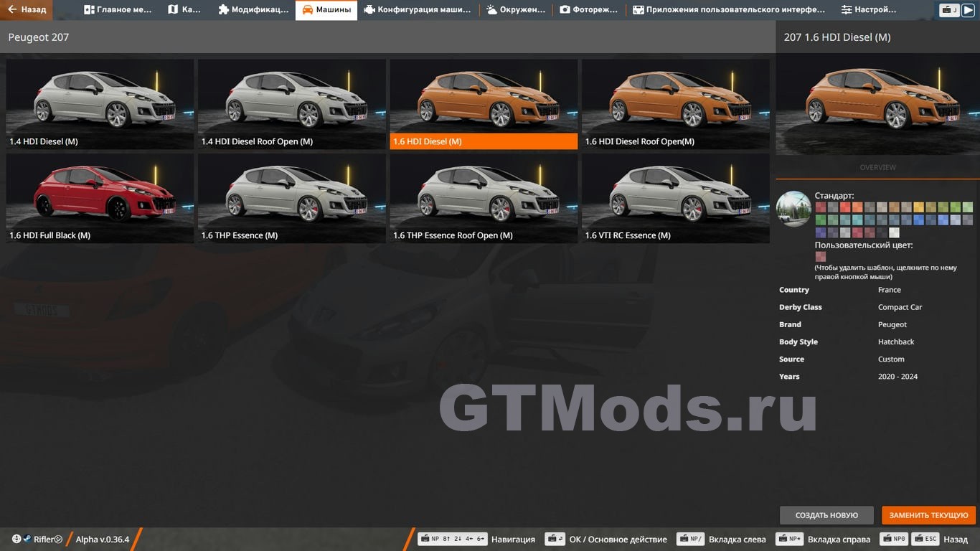Open the Окружение tab
This screenshot has height=551, width=980.
(x=516, y=10)
